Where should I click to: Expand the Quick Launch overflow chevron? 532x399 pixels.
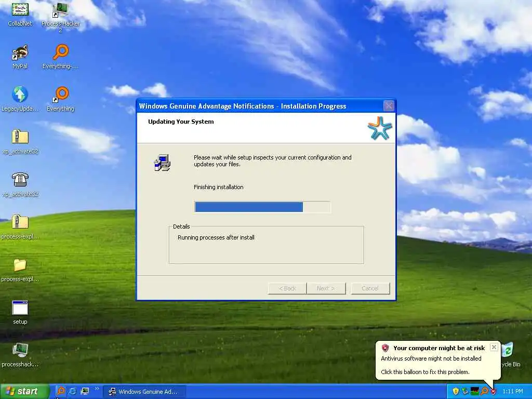pos(97,389)
